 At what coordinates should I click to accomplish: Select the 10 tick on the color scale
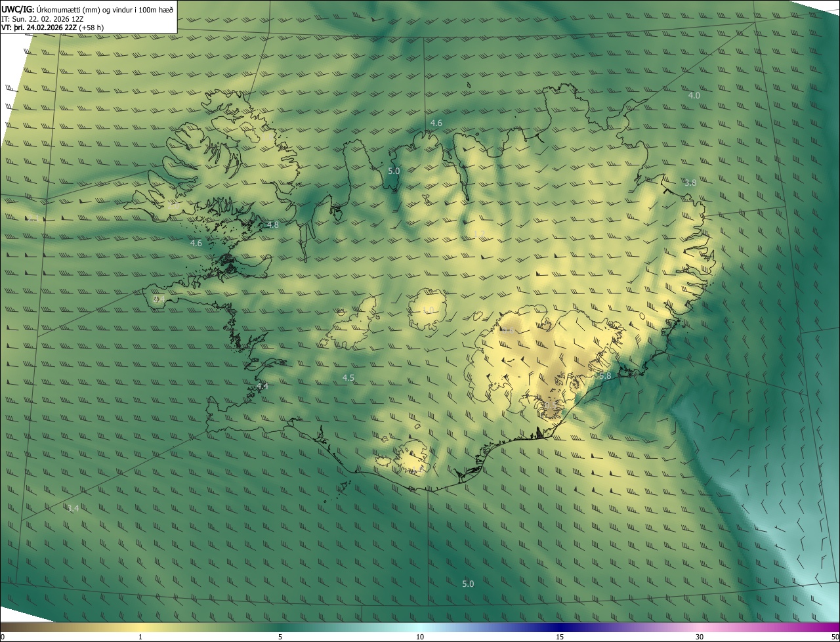coord(420,637)
